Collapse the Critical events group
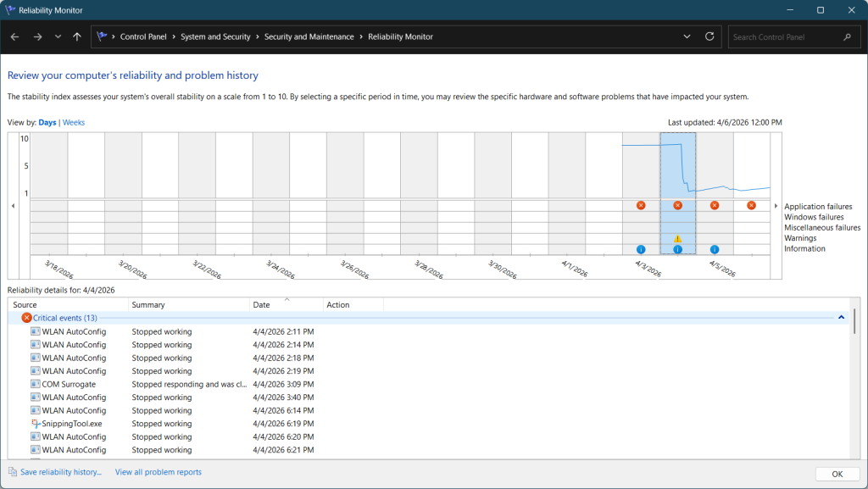 (x=841, y=317)
